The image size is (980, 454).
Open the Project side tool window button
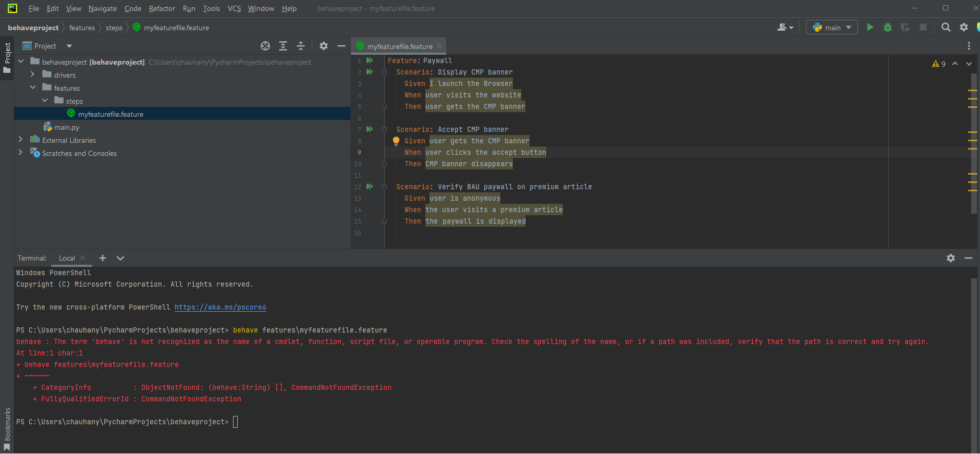coord(7,57)
